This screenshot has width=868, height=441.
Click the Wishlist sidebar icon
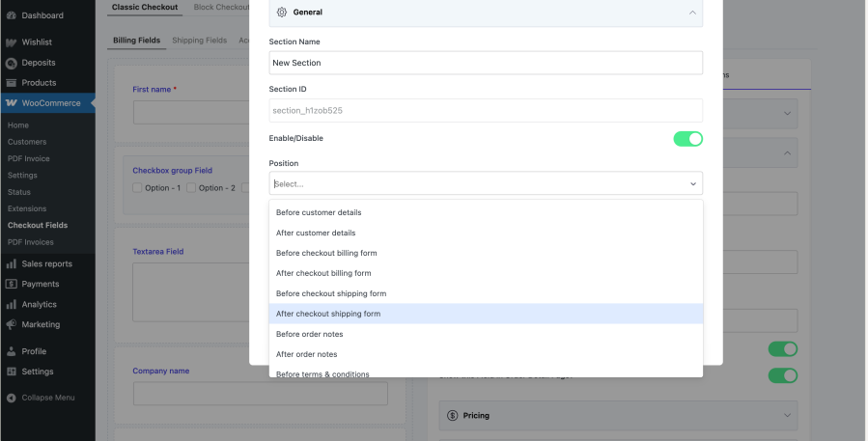pos(11,42)
